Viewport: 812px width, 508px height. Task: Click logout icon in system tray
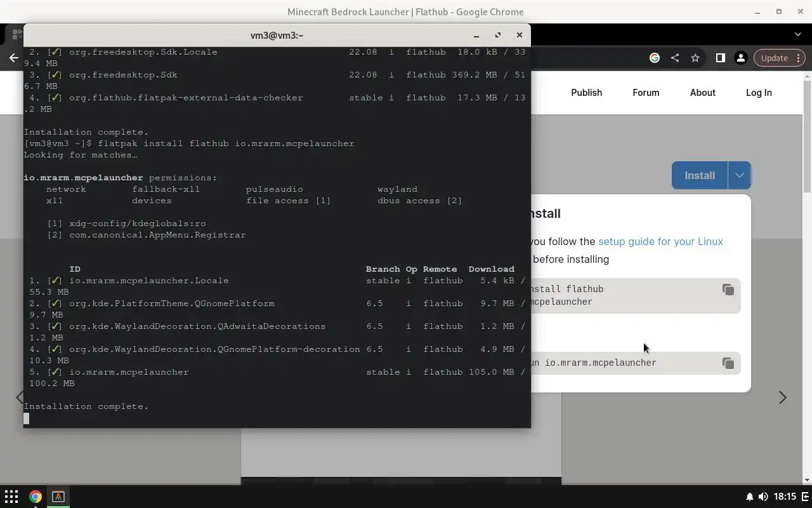[805, 497]
